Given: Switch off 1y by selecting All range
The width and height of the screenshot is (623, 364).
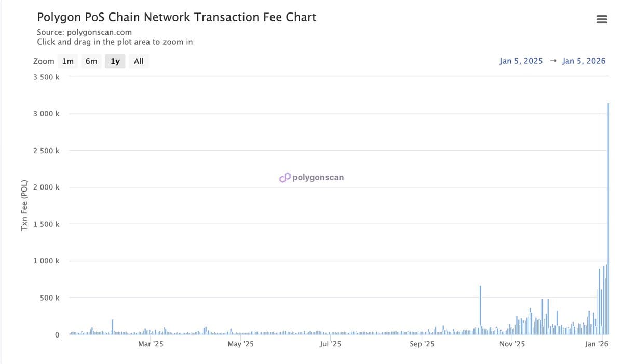Looking at the screenshot, I should tap(138, 61).
